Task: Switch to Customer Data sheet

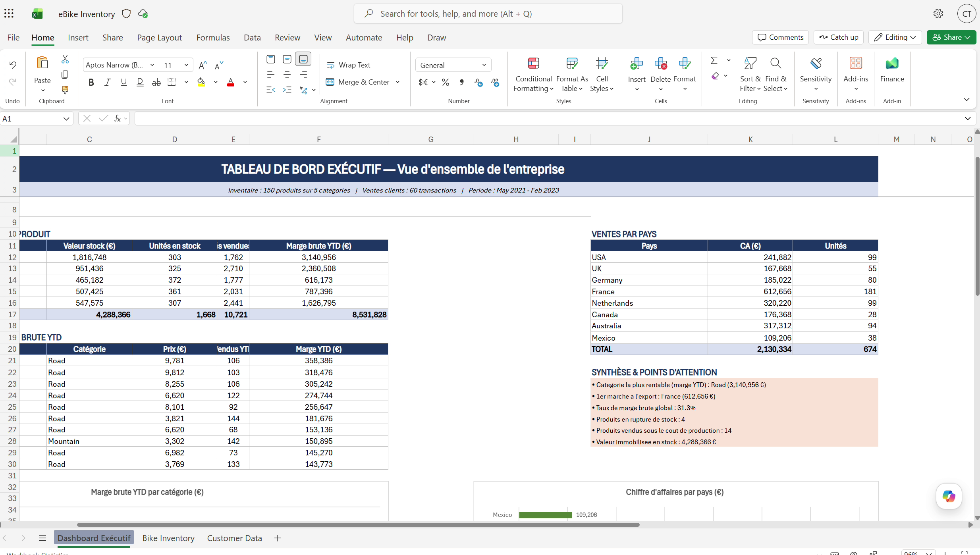Action: tap(234, 538)
